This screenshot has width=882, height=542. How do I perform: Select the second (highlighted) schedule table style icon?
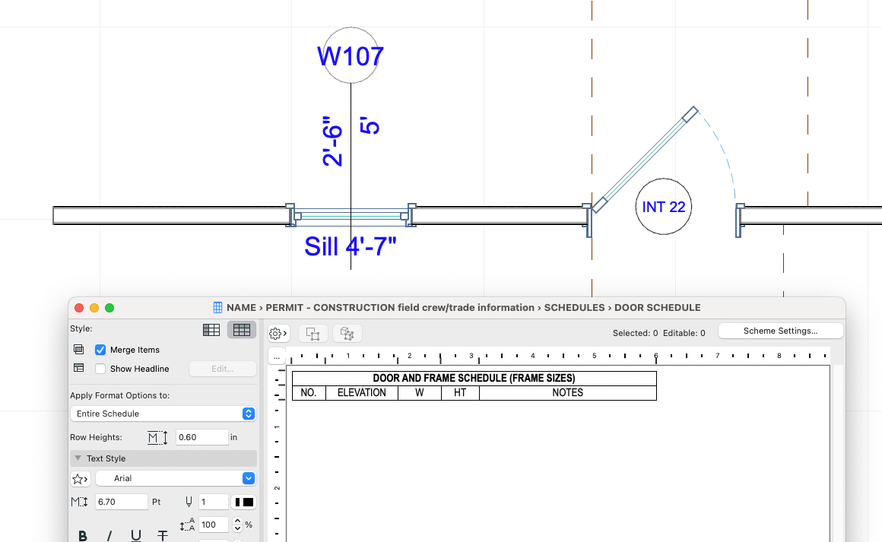click(242, 330)
